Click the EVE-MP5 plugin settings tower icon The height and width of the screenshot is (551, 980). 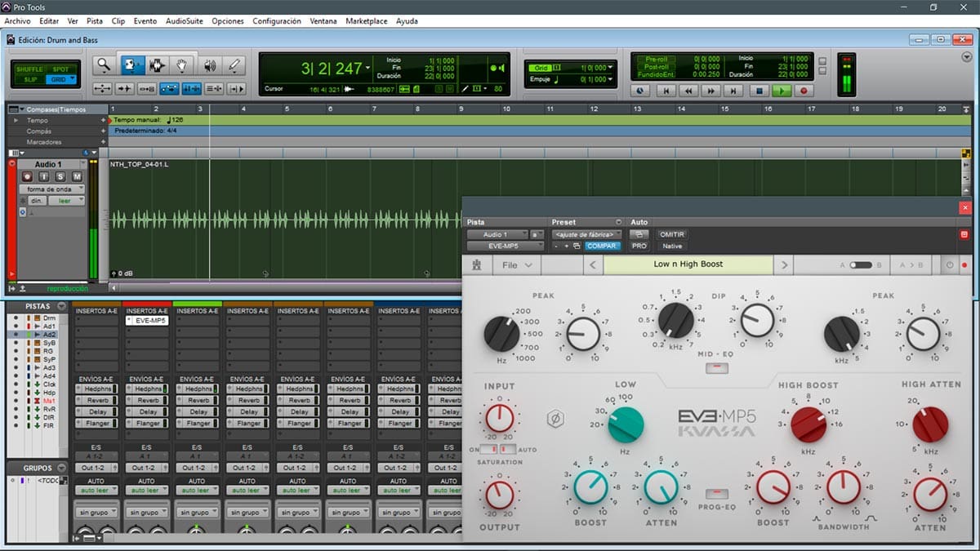pyautogui.click(x=476, y=264)
